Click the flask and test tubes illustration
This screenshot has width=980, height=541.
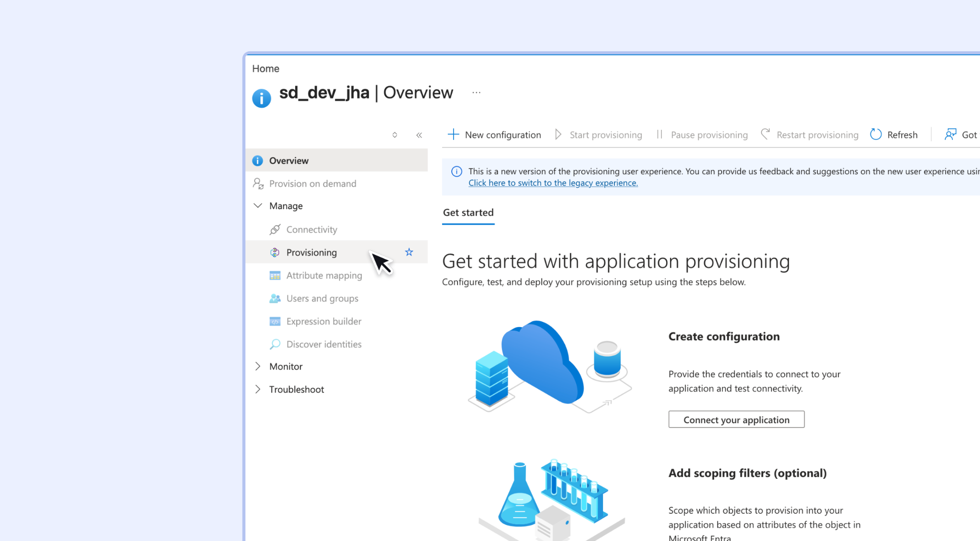coord(551,499)
